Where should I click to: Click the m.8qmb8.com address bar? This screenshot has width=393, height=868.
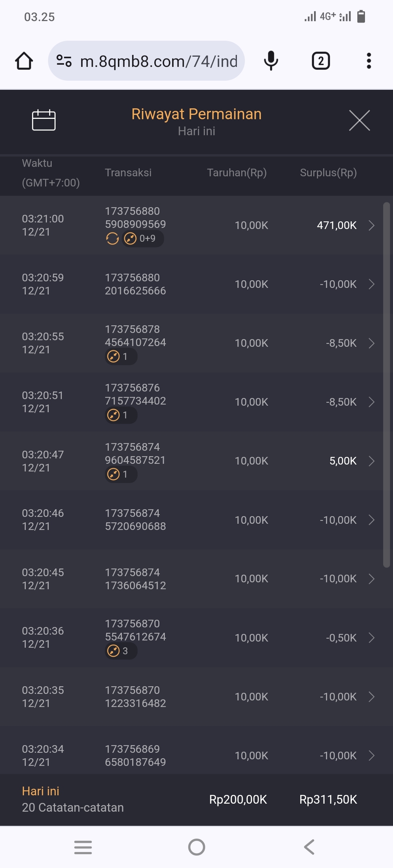point(159,61)
